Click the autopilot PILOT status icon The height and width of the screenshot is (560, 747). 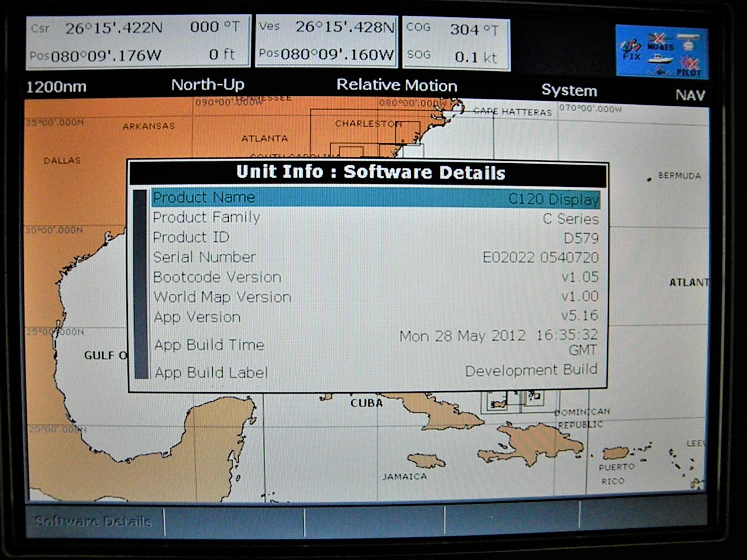point(689,66)
